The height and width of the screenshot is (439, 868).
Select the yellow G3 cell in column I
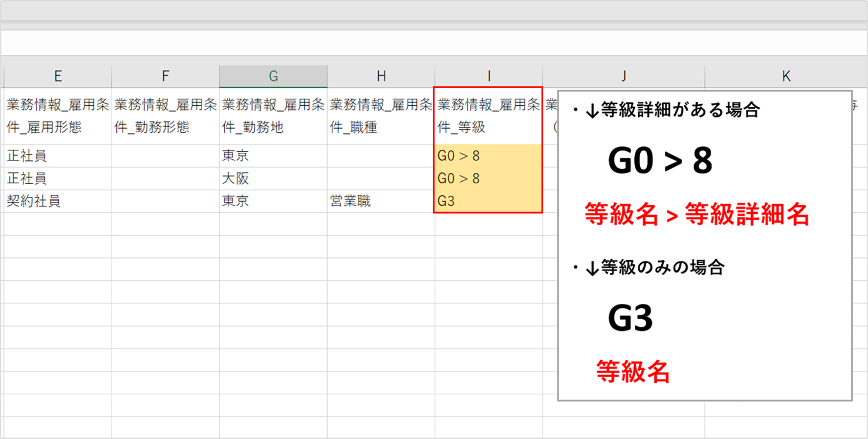(x=489, y=202)
